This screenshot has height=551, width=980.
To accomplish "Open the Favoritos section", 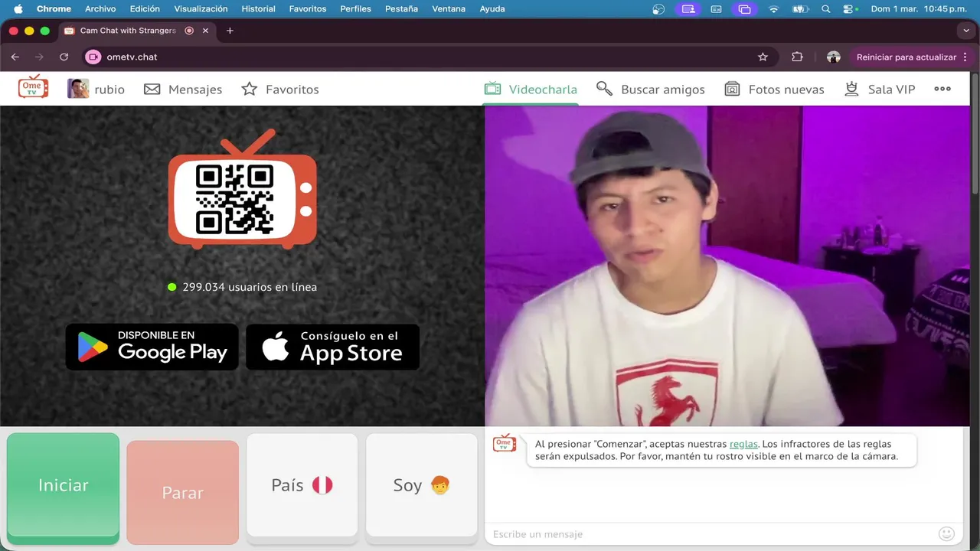I will coord(280,90).
